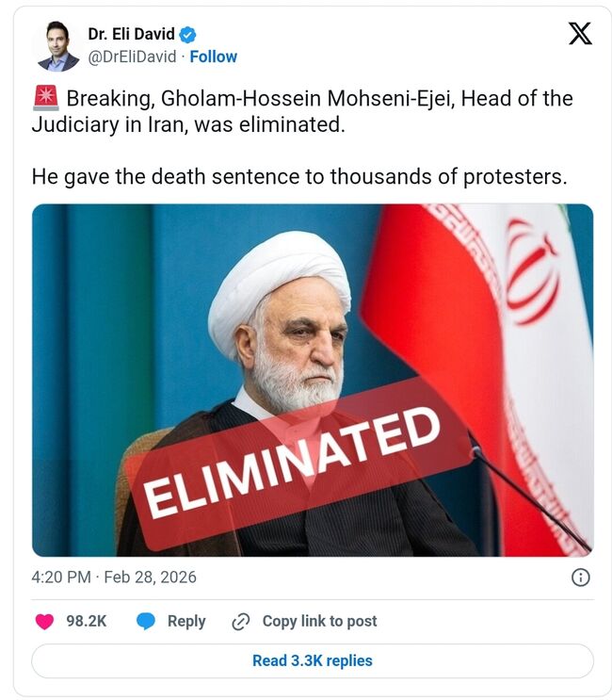This screenshot has height=700, width=612.
Task: Follow the @DrEliDavid account
Action: [213, 57]
